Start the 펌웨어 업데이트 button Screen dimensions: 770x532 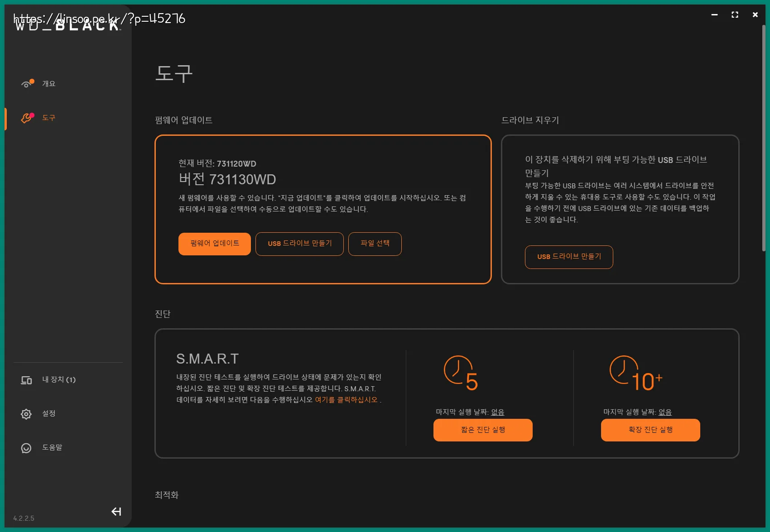tap(215, 244)
